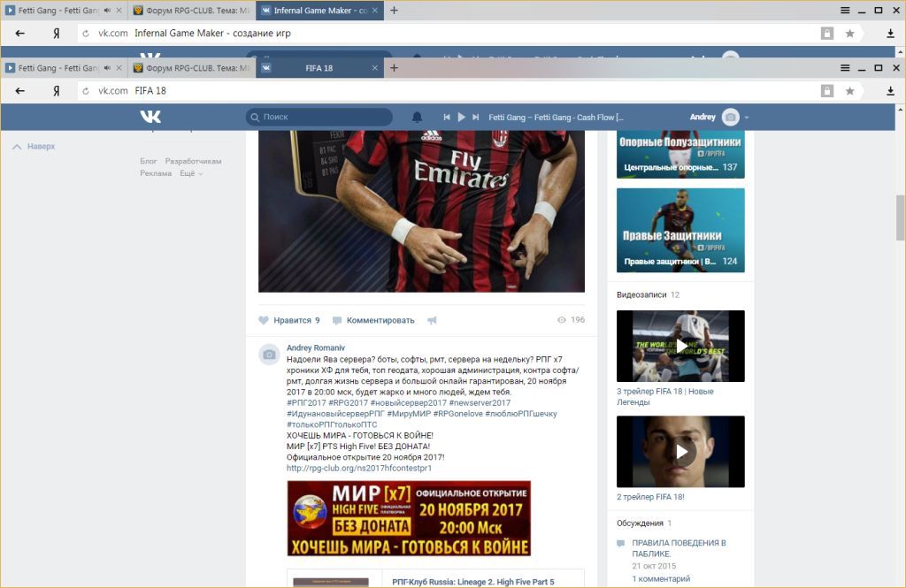This screenshot has height=588, width=906.
Task: Mute sound on back window Fetti Gang tab
Action: pos(107,11)
